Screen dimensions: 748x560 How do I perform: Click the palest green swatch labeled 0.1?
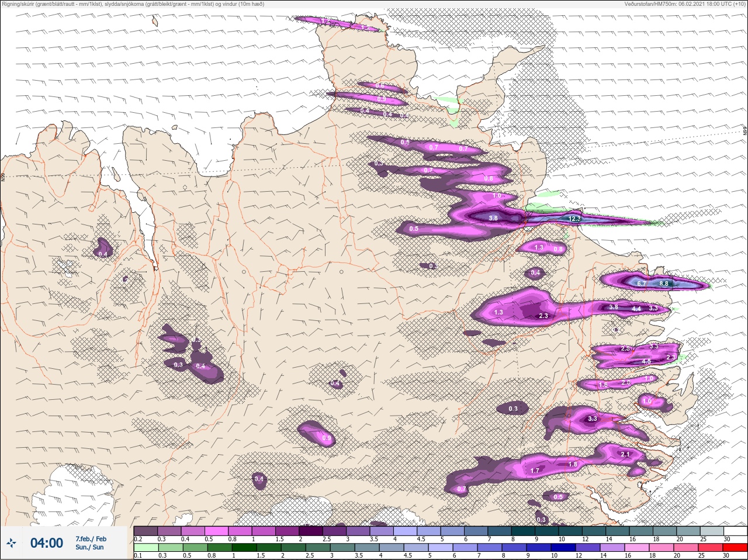click(x=146, y=548)
